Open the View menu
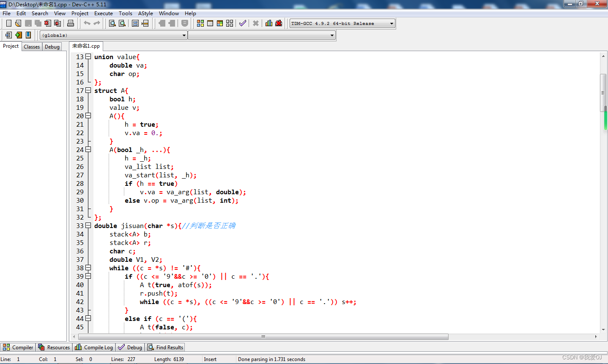608x364 pixels. point(60,13)
